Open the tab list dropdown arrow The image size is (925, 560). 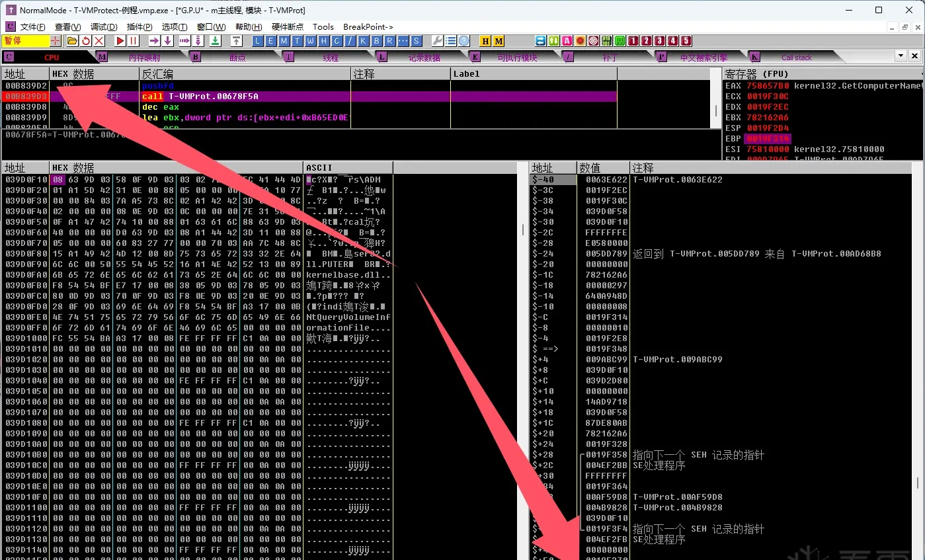coord(900,56)
